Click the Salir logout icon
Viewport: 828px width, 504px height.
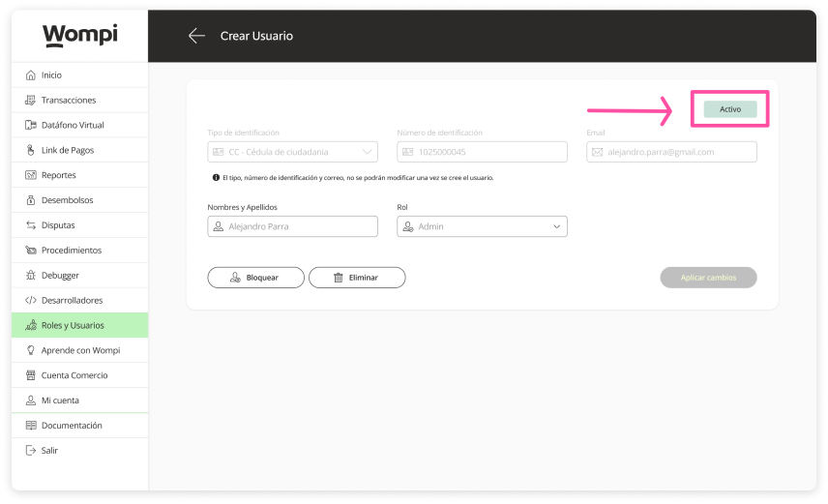[x=31, y=451]
